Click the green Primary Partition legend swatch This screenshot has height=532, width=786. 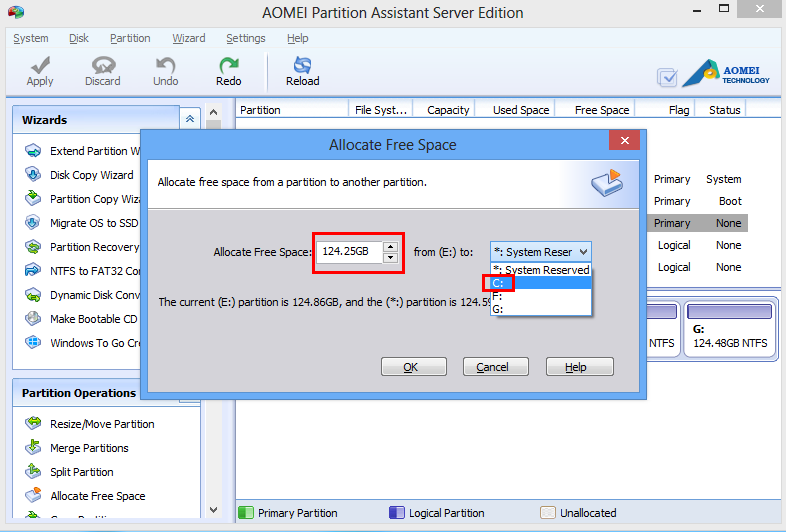click(246, 512)
